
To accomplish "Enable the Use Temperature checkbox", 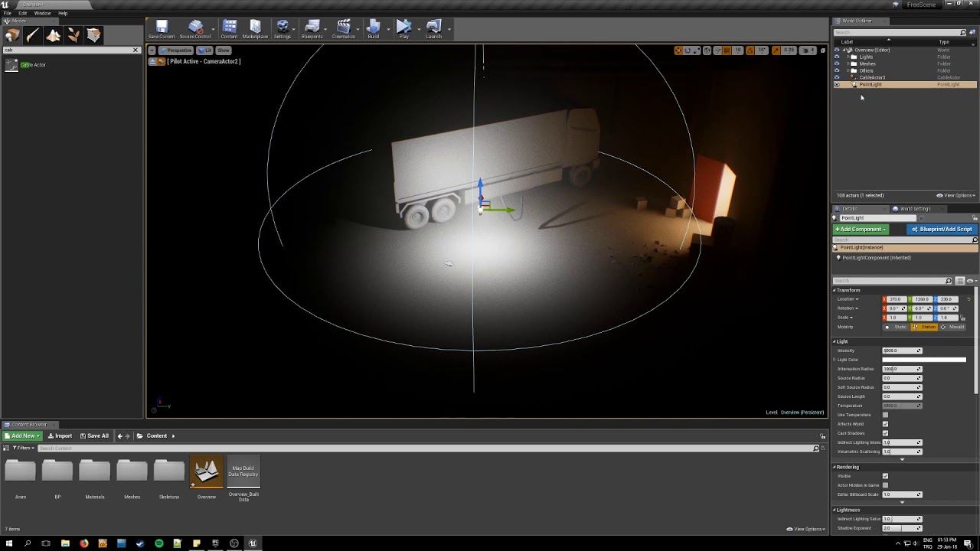I will [x=886, y=414].
